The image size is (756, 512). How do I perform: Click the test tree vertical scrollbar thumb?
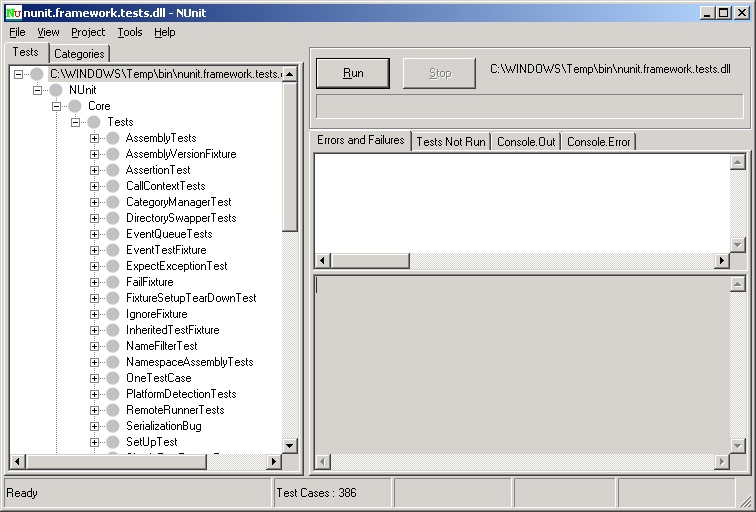point(289,157)
